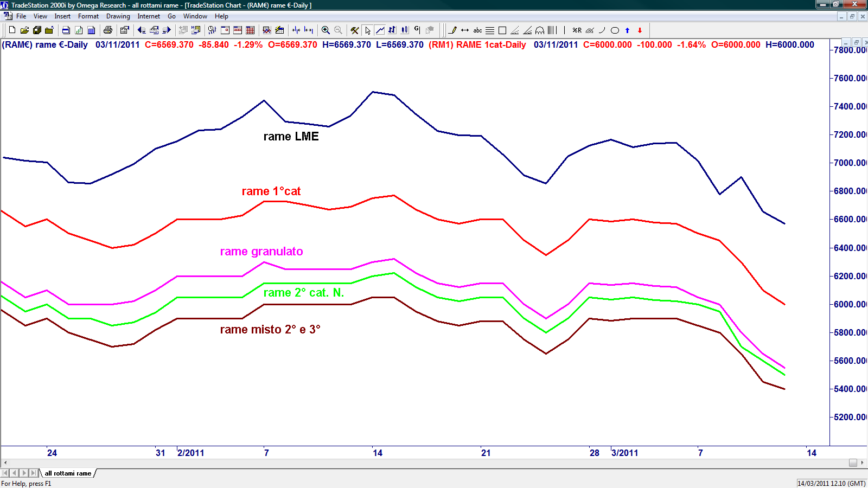The image size is (868, 488).
Task: Click the 'rame 2° cat. N.' label
Action: pos(304,293)
